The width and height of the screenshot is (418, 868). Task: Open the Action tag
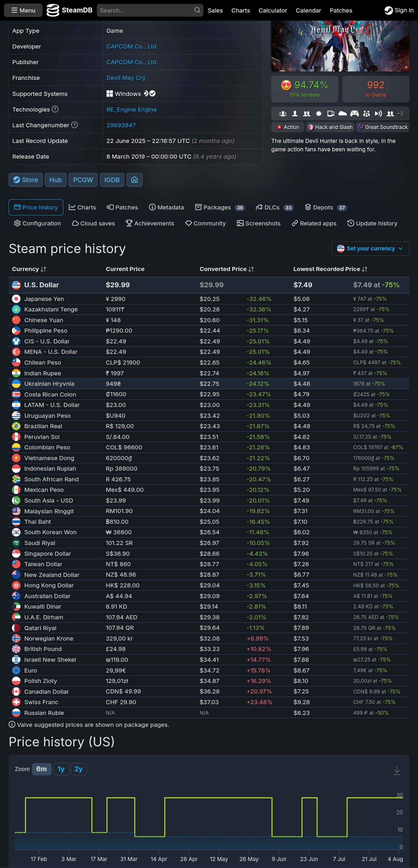point(288,127)
